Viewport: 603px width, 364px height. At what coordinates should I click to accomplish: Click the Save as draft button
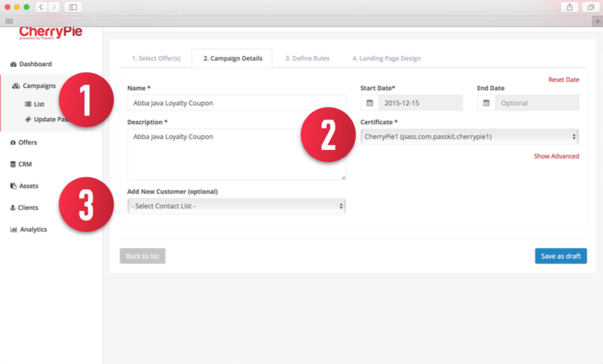pos(561,256)
